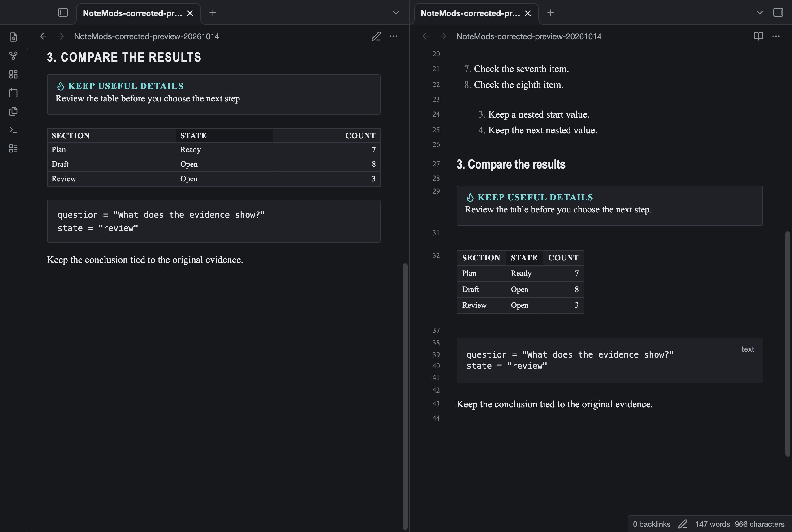Navigate forward in left pane
Screen dimensions: 792x532
tap(61, 36)
